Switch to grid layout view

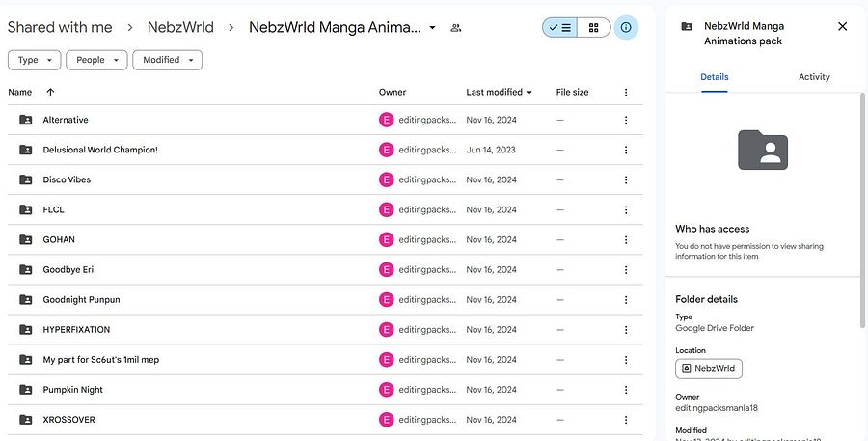(x=594, y=27)
